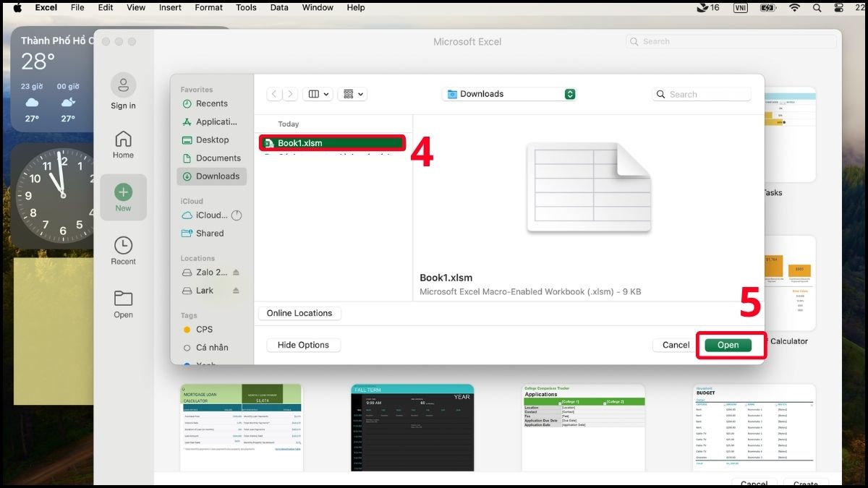Screen dimensions: 868x488
Task: Select Recents in sidebar
Action: 211,103
